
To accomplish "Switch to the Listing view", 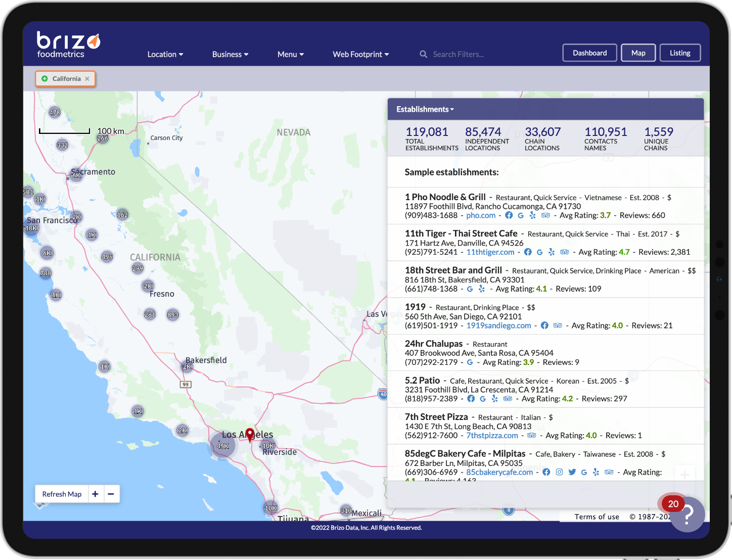I will (680, 53).
